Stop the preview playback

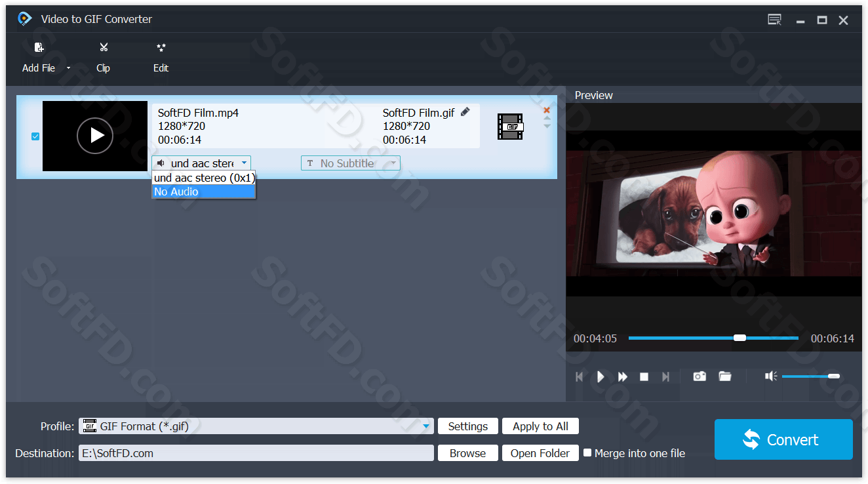(x=644, y=376)
